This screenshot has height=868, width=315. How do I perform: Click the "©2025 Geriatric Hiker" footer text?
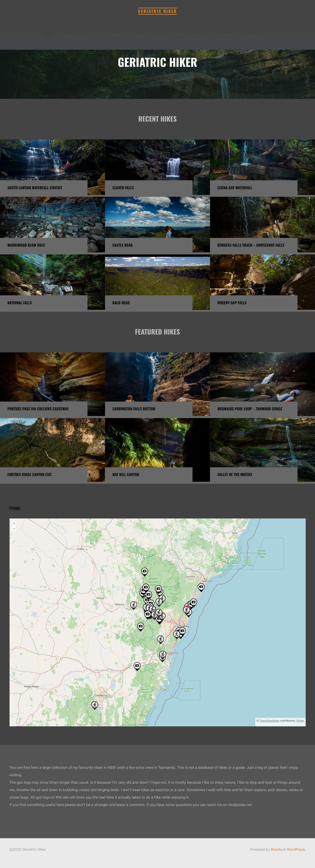28,849
